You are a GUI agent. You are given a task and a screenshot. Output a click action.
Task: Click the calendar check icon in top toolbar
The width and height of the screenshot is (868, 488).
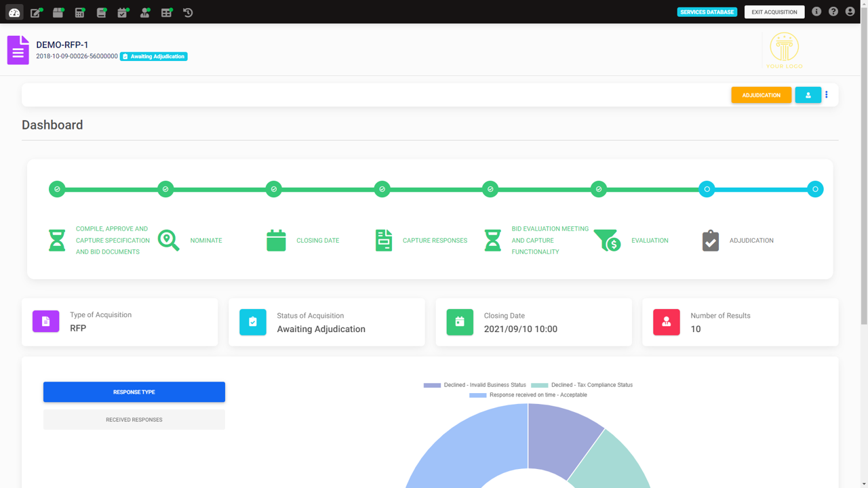coord(123,12)
